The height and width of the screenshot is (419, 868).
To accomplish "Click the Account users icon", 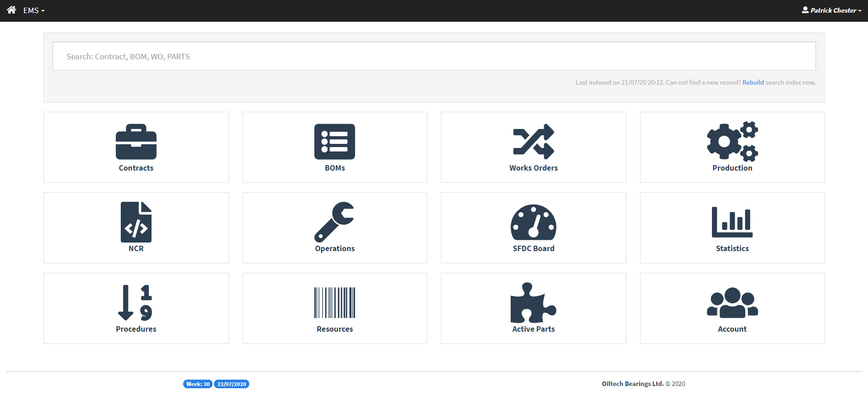I will (x=732, y=303).
